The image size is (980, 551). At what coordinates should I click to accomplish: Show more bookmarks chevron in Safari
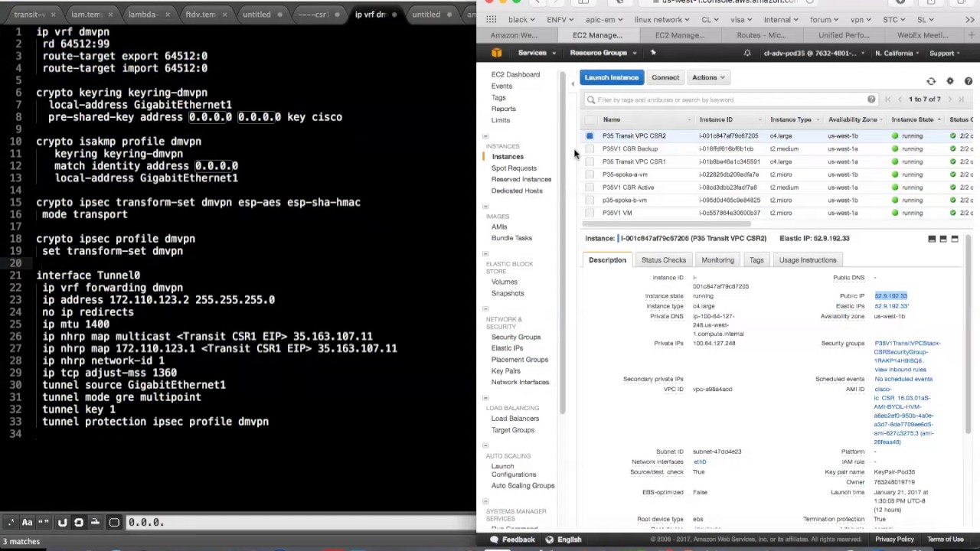[x=971, y=19]
